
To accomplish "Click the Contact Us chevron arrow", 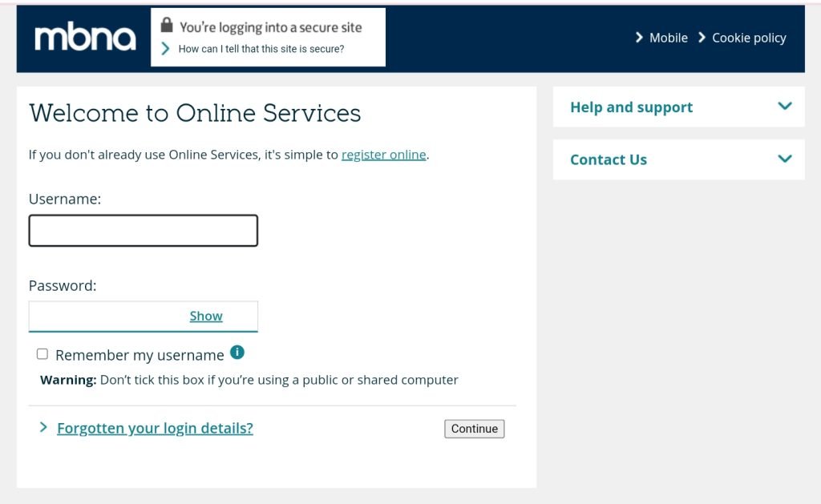I will point(784,159).
